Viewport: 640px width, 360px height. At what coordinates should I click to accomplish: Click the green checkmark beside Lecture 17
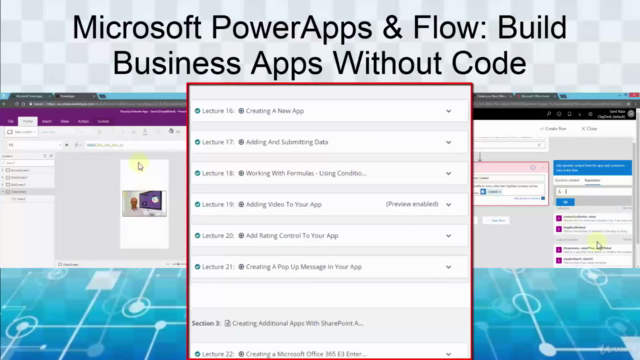198,142
